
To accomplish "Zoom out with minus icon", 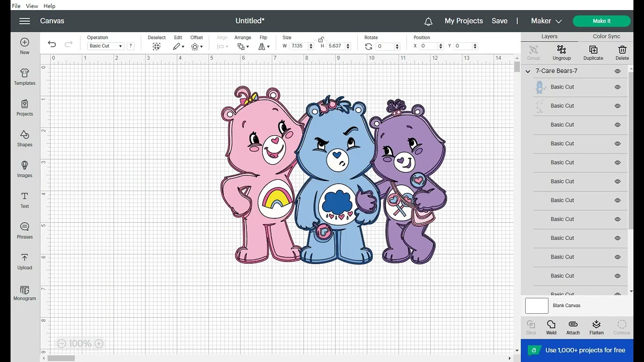I will (61, 343).
